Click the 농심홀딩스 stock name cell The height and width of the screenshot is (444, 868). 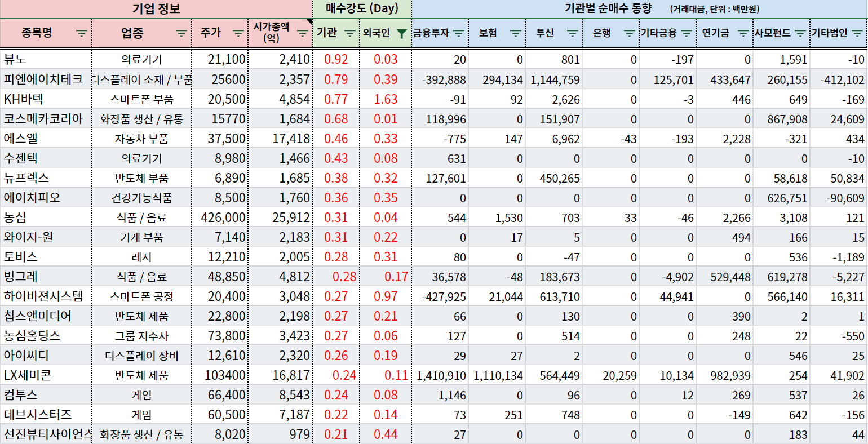pyautogui.click(x=46, y=335)
